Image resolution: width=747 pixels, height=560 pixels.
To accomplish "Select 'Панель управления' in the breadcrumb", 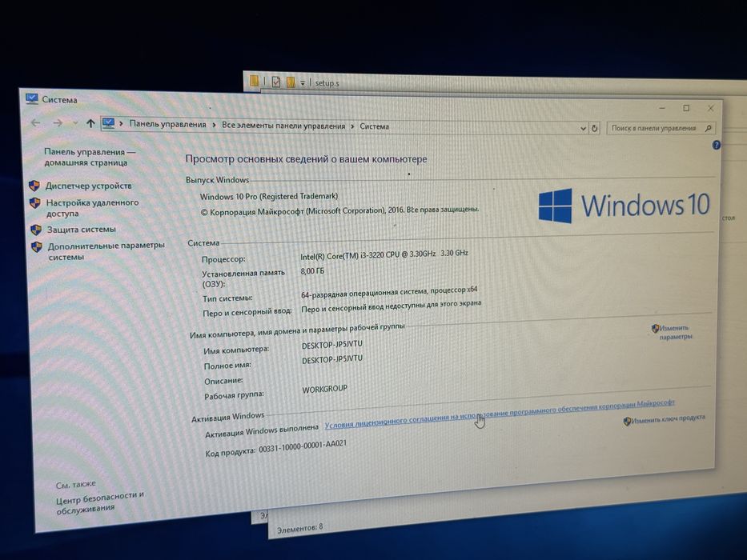I will [x=167, y=124].
